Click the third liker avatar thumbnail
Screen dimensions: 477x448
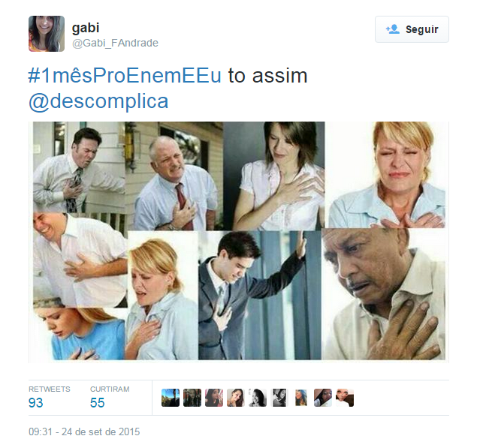pyautogui.click(x=214, y=398)
